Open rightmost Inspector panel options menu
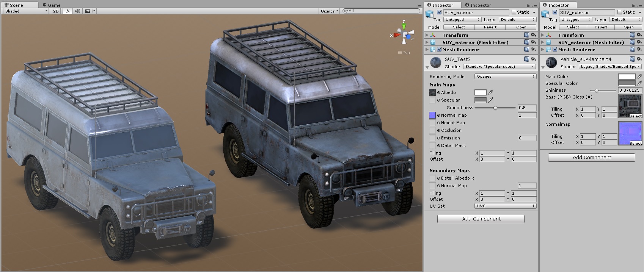The height and width of the screenshot is (272, 644). point(639,5)
